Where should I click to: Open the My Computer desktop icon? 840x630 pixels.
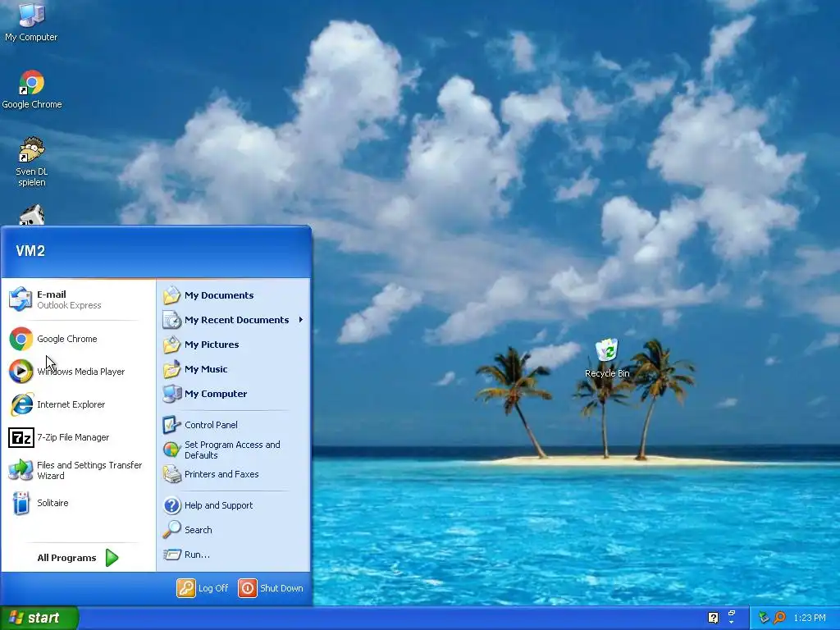pos(31,21)
